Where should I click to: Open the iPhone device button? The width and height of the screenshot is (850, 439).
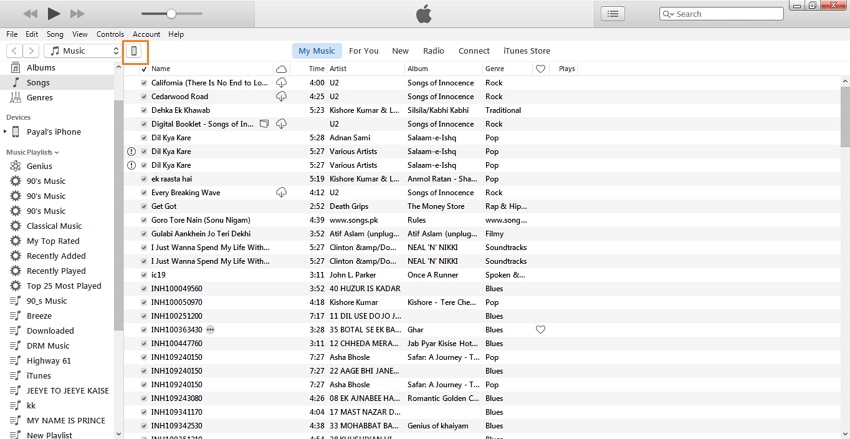[134, 51]
